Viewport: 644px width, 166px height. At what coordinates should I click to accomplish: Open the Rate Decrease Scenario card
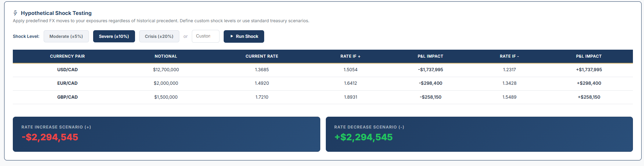tap(479, 134)
